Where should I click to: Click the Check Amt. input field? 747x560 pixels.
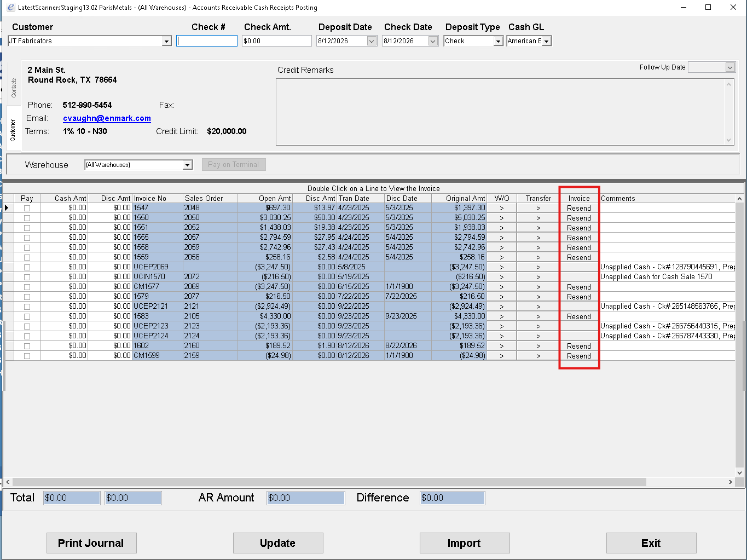(x=277, y=41)
